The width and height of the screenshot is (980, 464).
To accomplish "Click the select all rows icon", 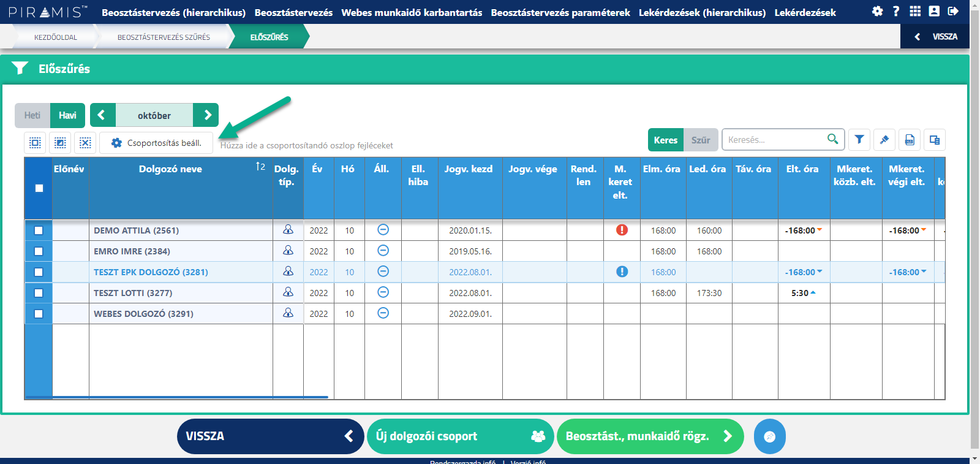I will coord(36,143).
